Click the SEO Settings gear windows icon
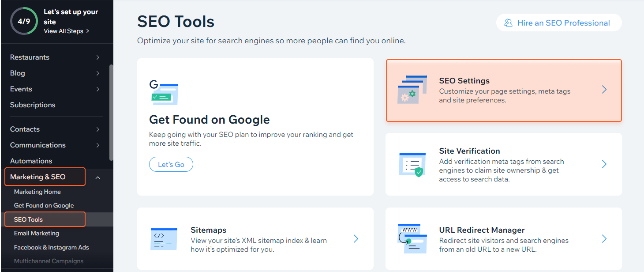 (x=412, y=90)
